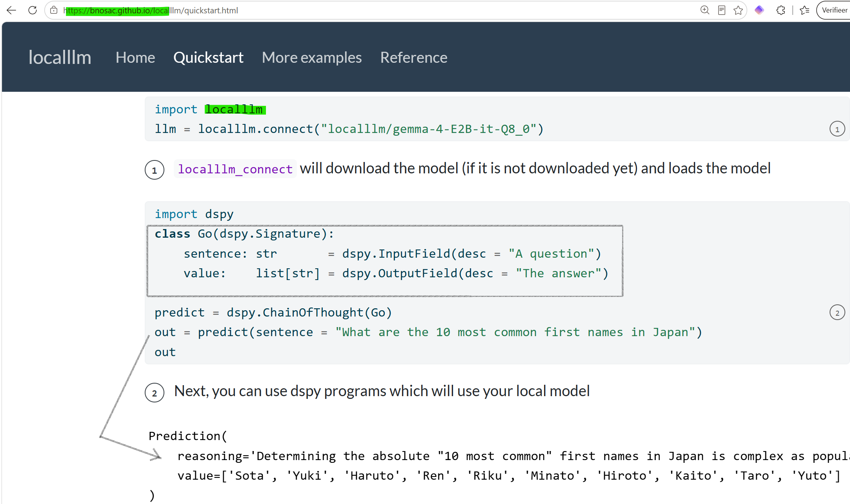Open the More examples nav item
This screenshot has width=850, height=504.
tap(312, 58)
